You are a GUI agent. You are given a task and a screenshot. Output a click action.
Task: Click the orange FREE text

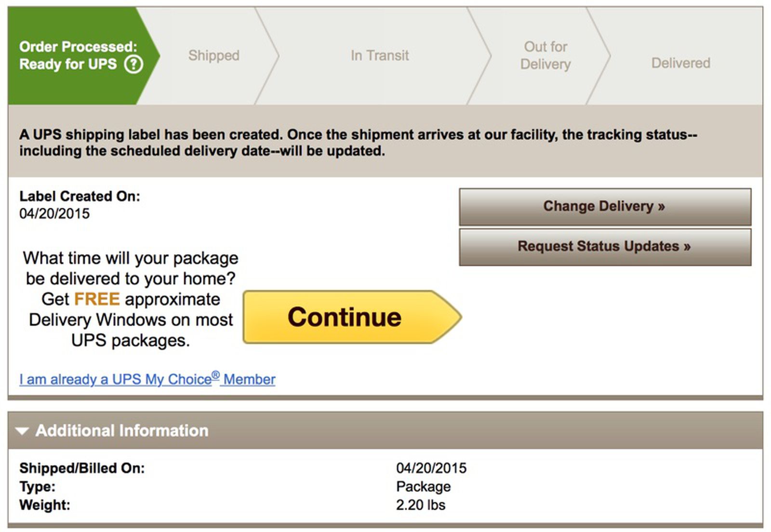[x=96, y=299]
